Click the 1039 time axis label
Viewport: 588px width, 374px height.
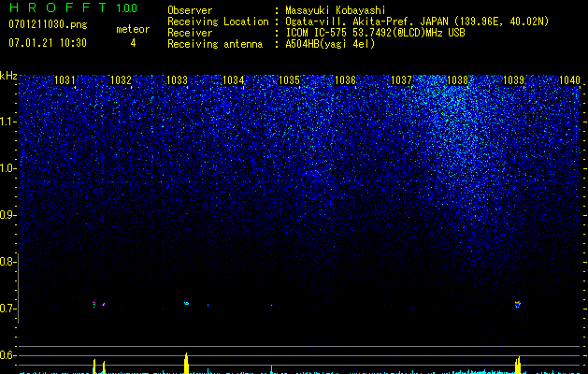[x=513, y=79]
